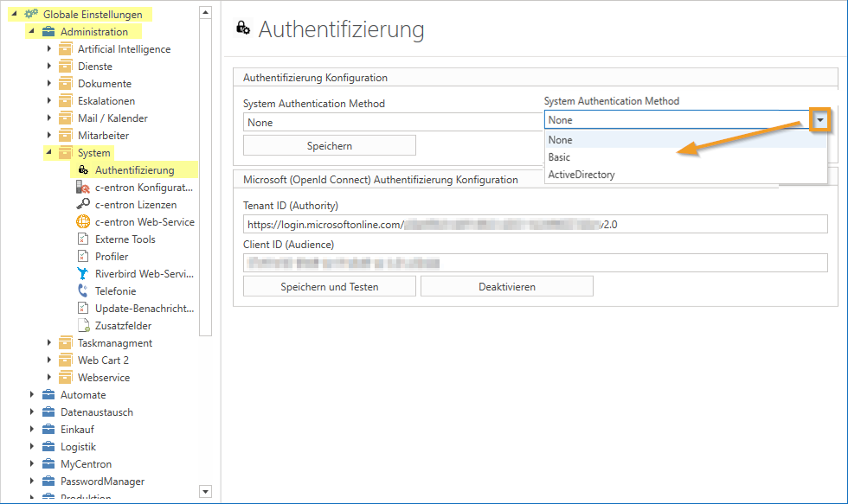Click Speichern und Testen button
Viewport: 848px width, 504px height.
point(329,286)
